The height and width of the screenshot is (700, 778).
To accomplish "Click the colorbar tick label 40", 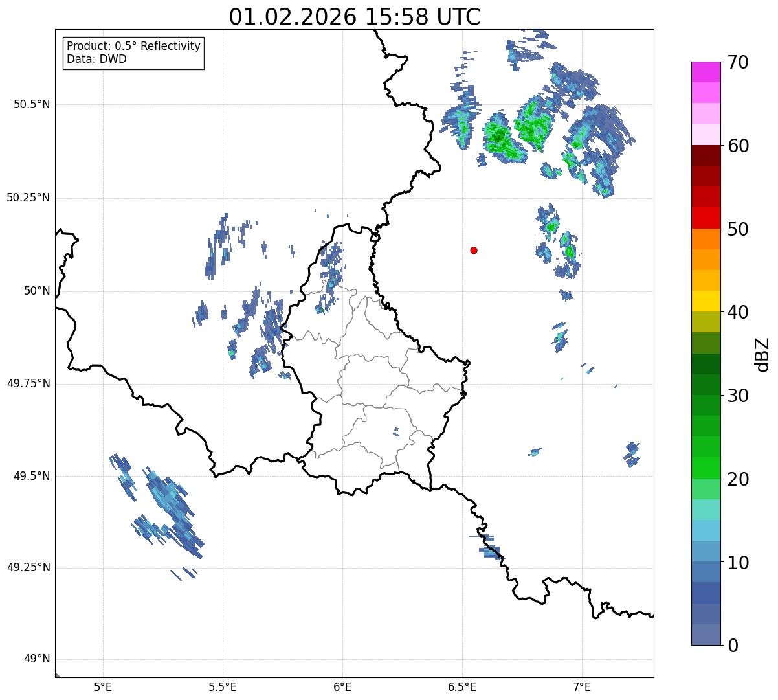I will (x=738, y=312).
